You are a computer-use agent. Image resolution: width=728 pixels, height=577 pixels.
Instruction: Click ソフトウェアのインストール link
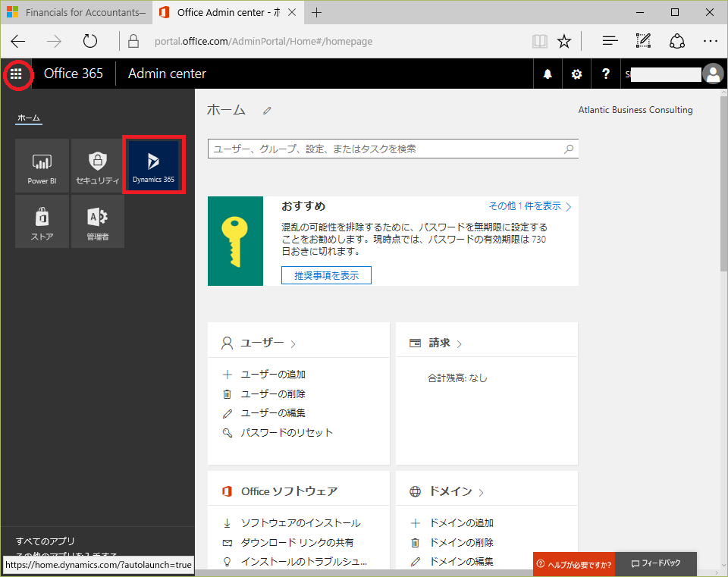pos(300,523)
